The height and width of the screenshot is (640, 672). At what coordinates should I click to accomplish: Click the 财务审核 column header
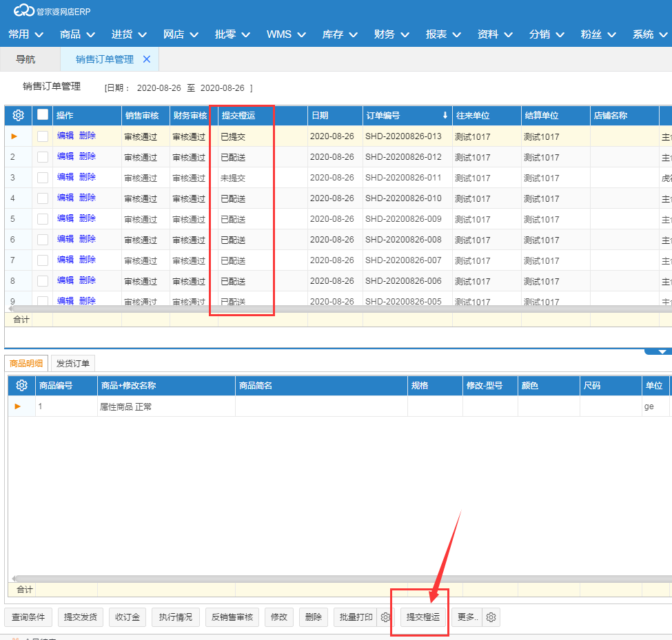click(x=194, y=115)
